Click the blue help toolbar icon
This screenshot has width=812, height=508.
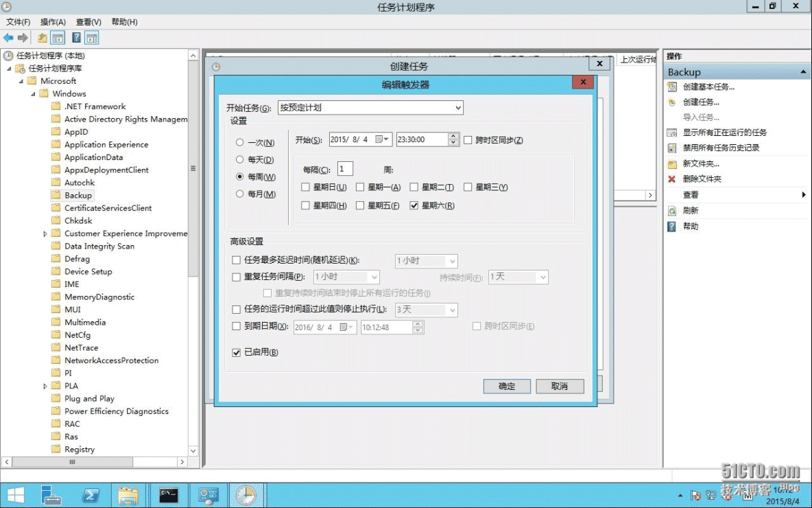point(76,38)
